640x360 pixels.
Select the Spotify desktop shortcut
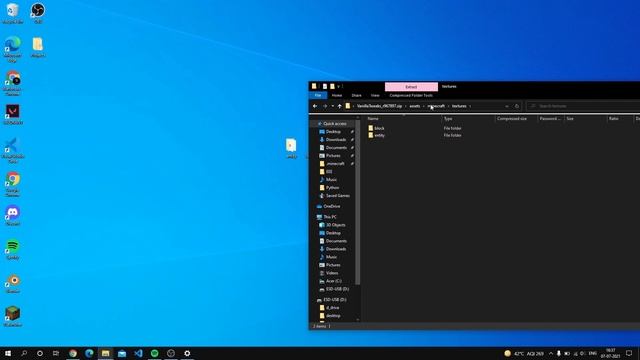point(13,249)
